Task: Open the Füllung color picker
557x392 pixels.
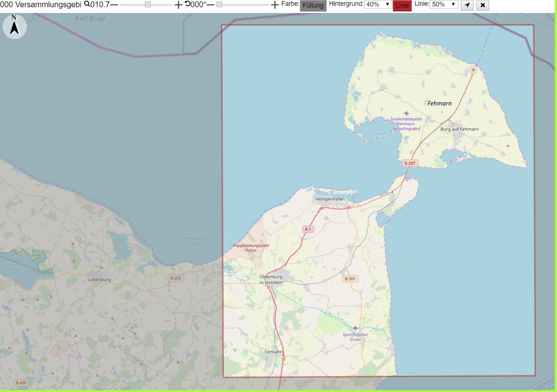Action: (313, 5)
